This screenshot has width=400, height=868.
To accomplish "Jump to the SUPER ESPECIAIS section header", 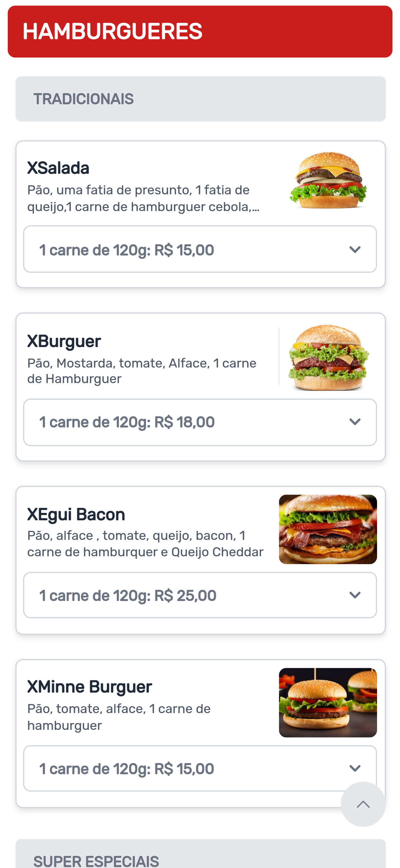I will [x=200, y=859].
